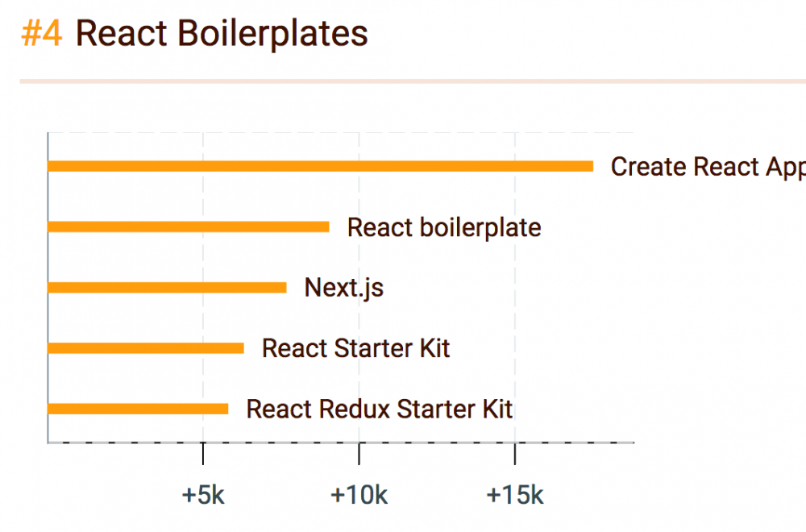Click the orange #4 heading number
The width and height of the screenshot is (806, 532).
point(41,34)
